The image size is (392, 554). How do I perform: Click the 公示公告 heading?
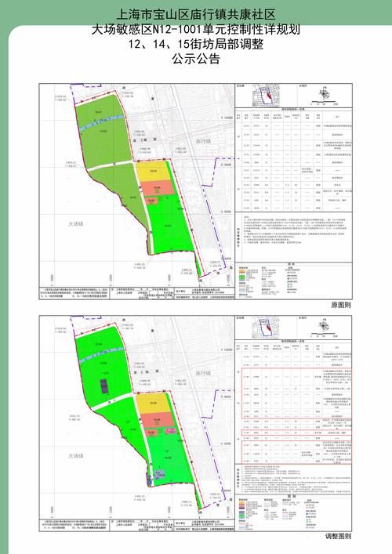(x=196, y=59)
